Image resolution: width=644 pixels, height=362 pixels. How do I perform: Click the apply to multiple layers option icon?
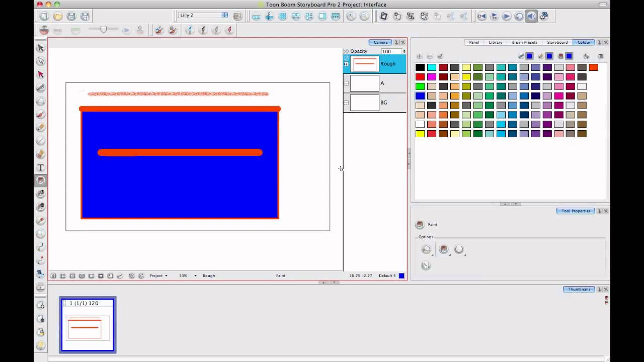[x=426, y=266]
